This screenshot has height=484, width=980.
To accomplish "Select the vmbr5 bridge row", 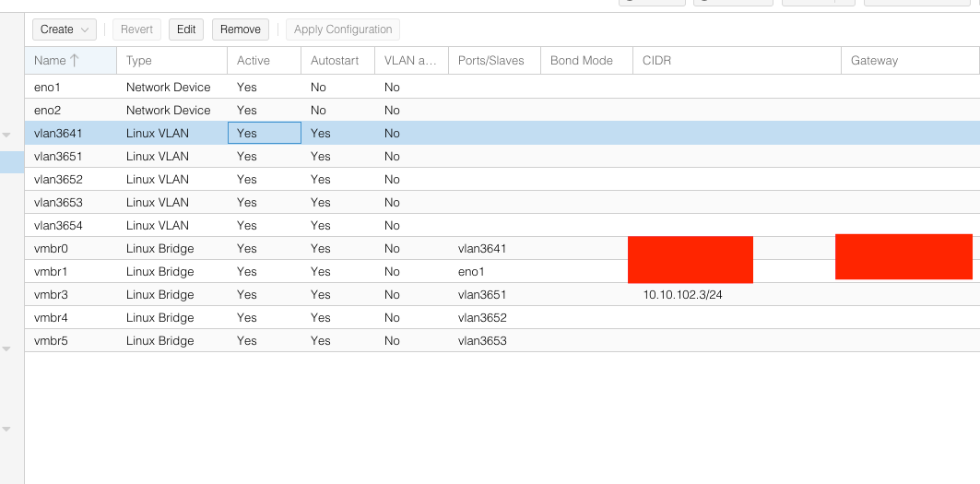I will [502, 341].
